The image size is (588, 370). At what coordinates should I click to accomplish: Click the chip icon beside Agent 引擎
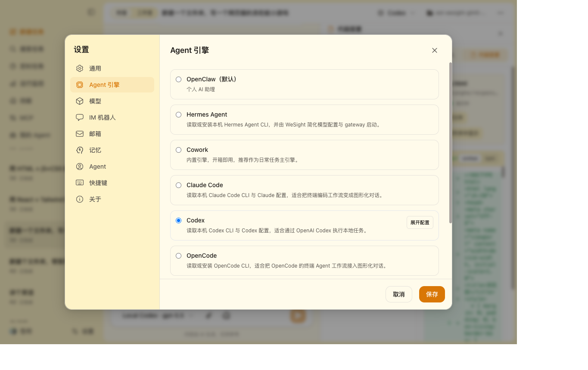(x=80, y=85)
